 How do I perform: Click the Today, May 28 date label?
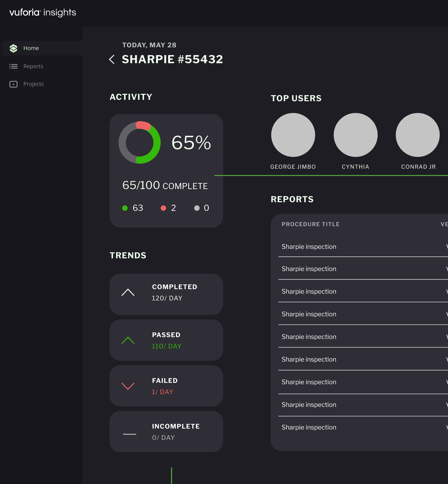[x=149, y=45]
